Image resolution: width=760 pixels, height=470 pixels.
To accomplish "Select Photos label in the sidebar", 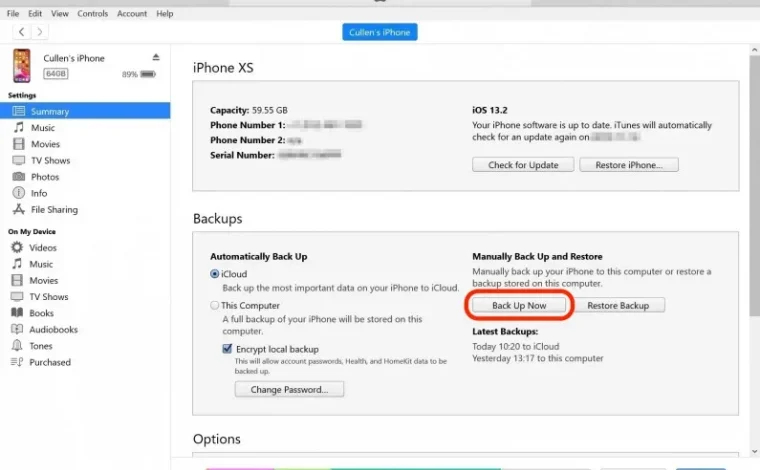I will pyautogui.click(x=45, y=177).
